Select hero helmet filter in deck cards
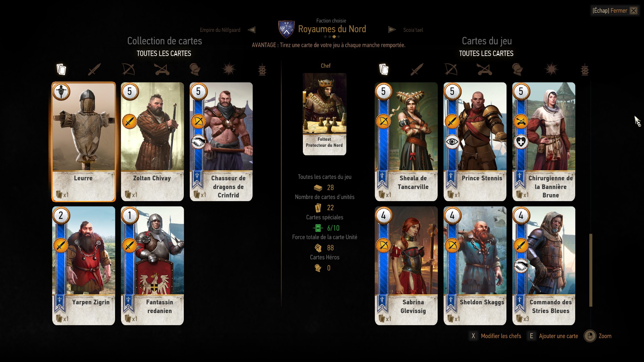The width and height of the screenshot is (644, 362). (518, 69)
